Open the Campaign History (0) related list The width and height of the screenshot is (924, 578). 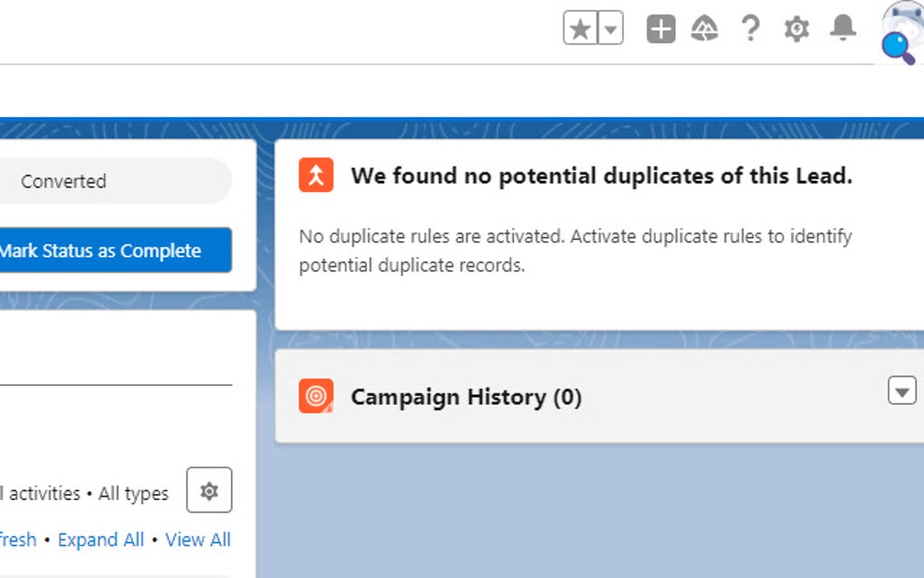click(466, 397)
